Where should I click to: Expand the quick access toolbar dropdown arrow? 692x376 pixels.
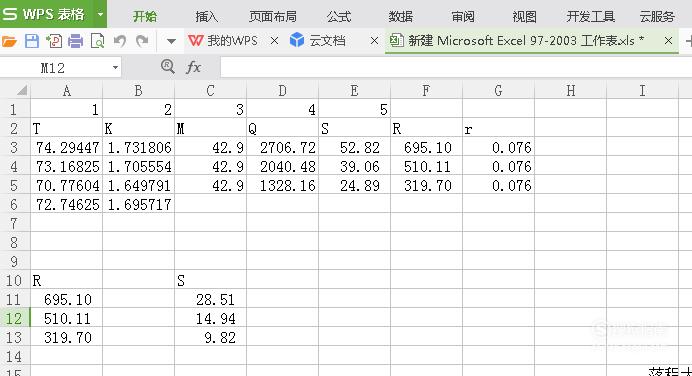(171, 41)
